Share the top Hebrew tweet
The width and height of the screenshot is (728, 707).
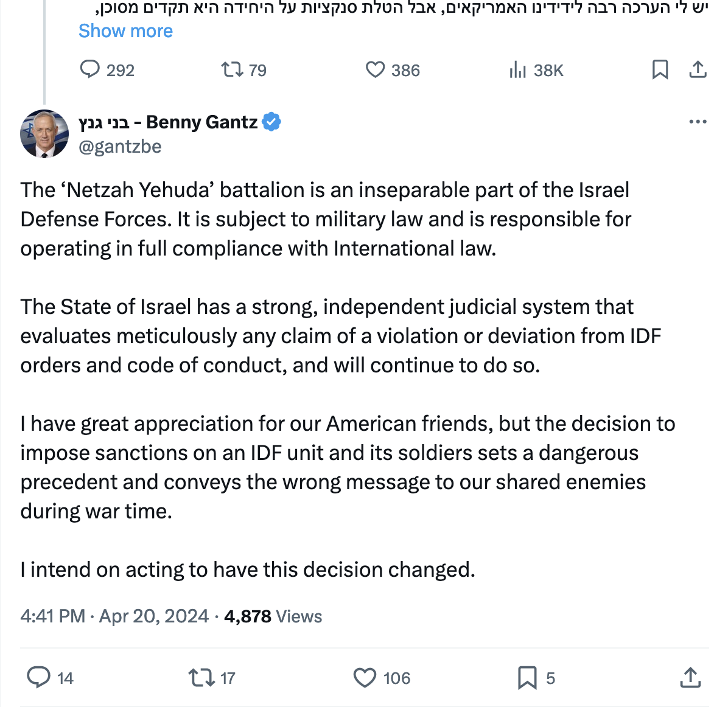tap(698, 69)
